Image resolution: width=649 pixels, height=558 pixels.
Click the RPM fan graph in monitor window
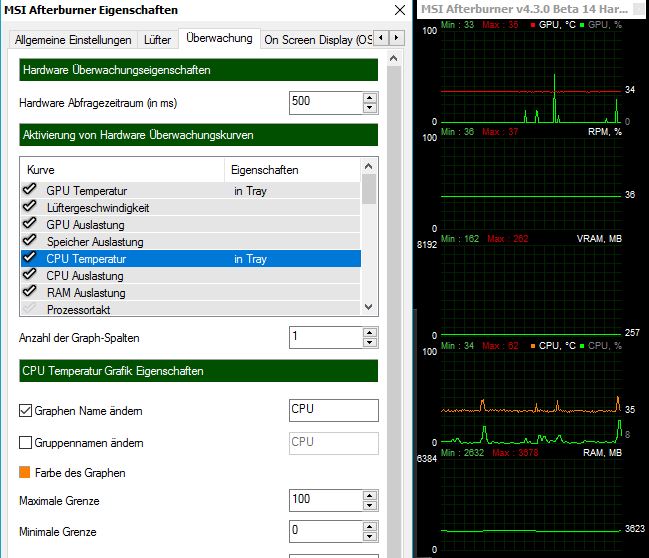[x=532, y=183]
